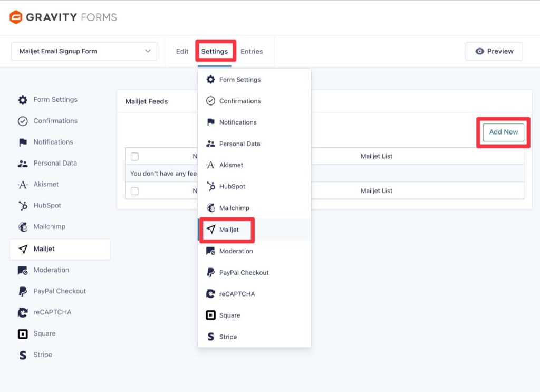
Task: Open Notifications link text in sidebar
Action: 53,142
